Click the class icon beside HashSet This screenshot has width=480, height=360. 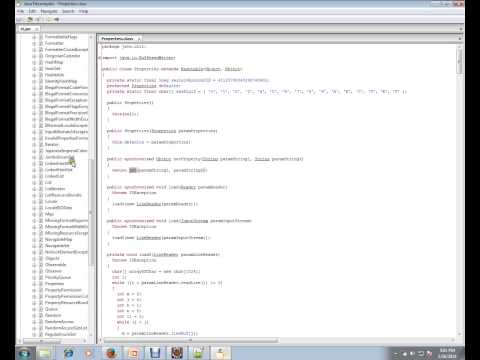tap(41, 69)
